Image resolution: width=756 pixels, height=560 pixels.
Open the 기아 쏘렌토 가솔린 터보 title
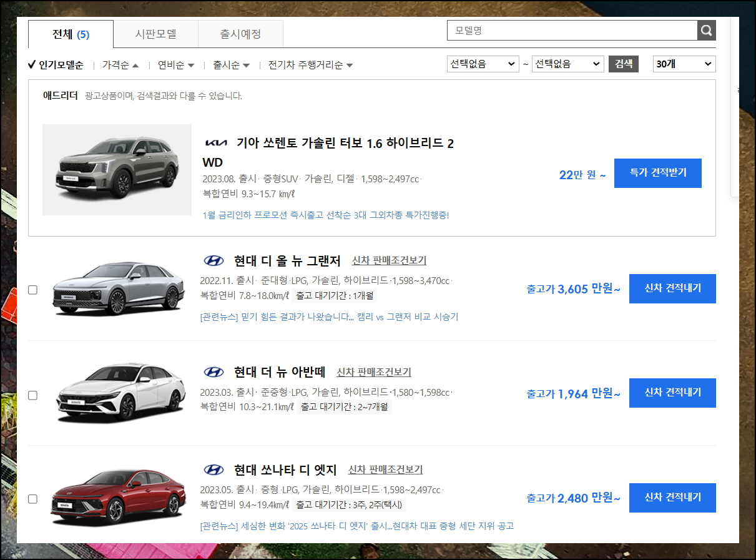coord(328,152)
